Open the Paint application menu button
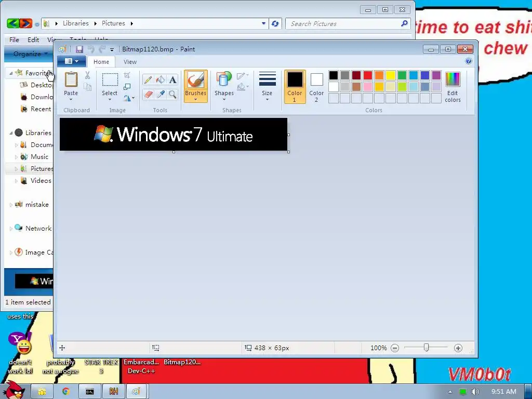The height and width of the screenshot is (399, 532). (x=72, y=61)
